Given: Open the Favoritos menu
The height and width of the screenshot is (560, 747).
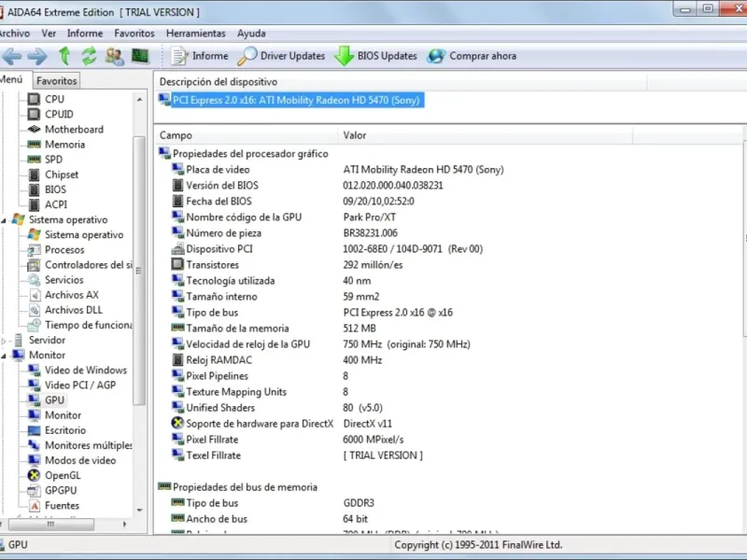Looking at the screenshot, I should click(x=134, y=34).
